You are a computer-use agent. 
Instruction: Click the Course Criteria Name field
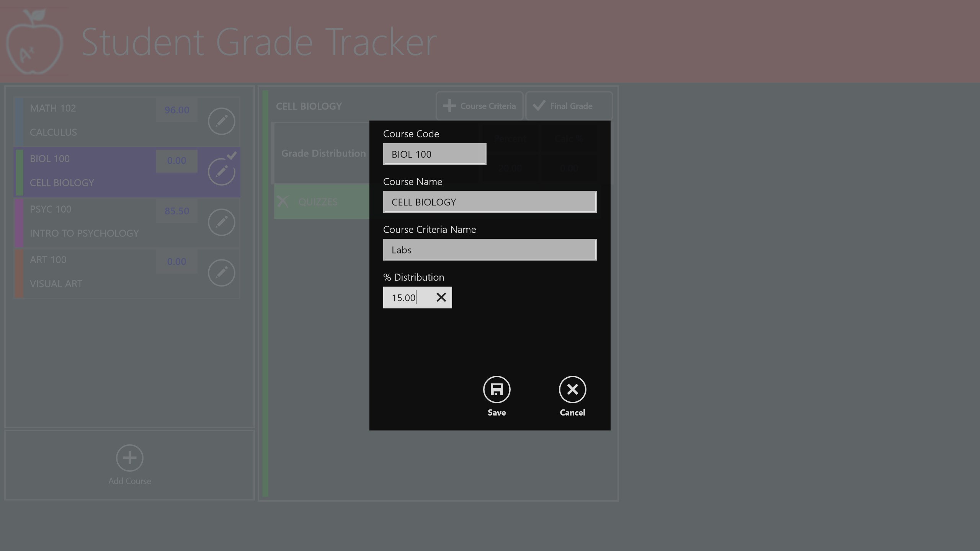pos(489,250)
